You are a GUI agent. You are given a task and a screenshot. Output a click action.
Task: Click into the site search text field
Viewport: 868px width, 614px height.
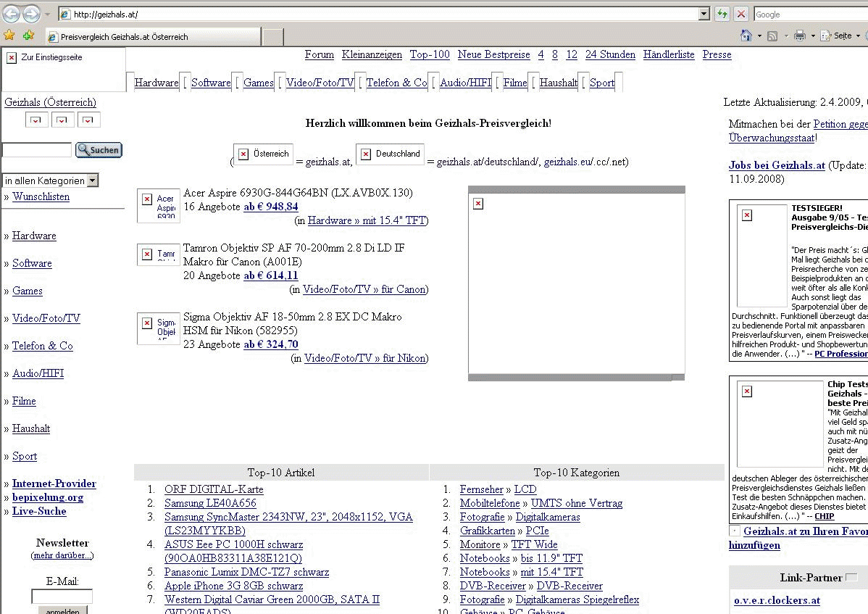coord(37,149)
